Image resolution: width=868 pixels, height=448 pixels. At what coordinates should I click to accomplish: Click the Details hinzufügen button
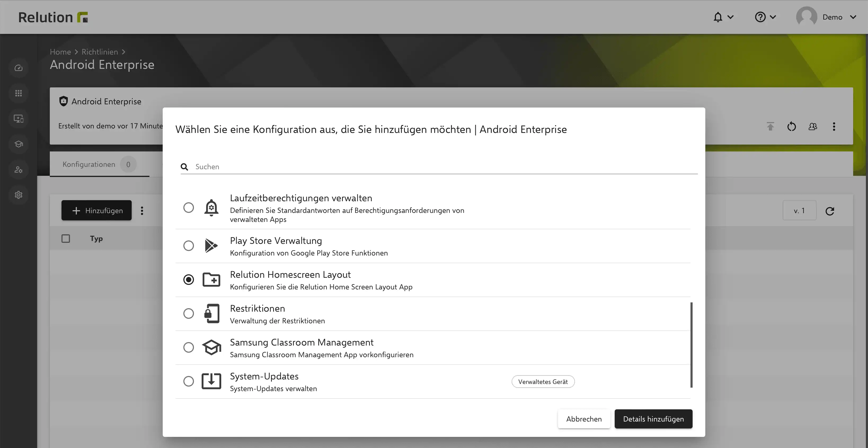point(653,419)
